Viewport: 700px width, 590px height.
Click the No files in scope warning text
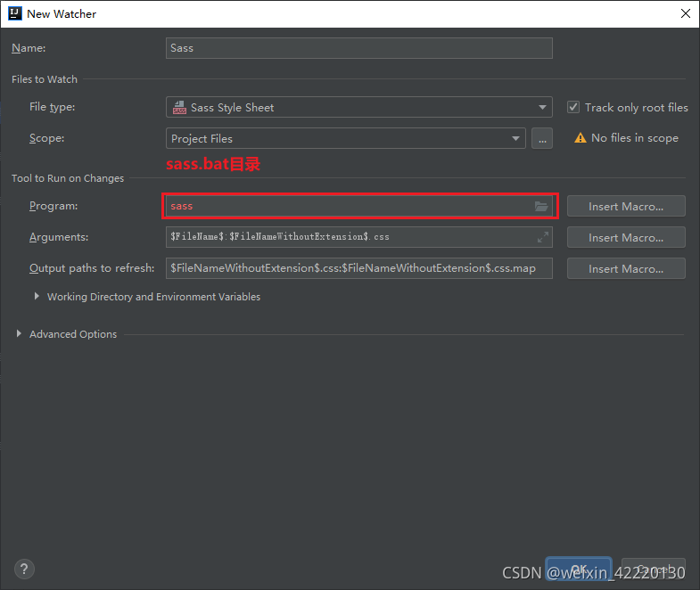[634, 138]
